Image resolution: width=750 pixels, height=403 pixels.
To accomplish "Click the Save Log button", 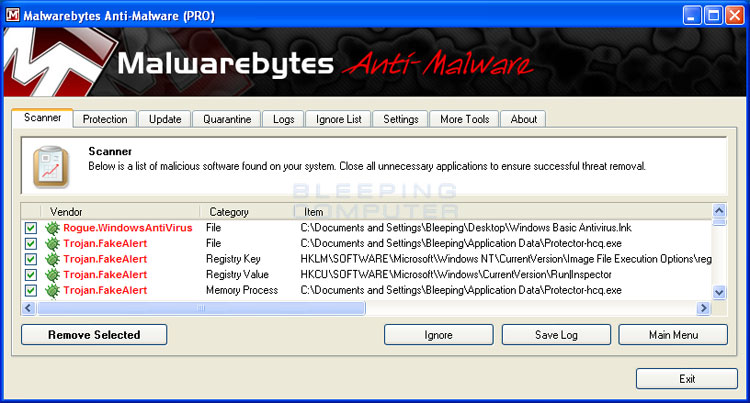I will coord(556,335).
